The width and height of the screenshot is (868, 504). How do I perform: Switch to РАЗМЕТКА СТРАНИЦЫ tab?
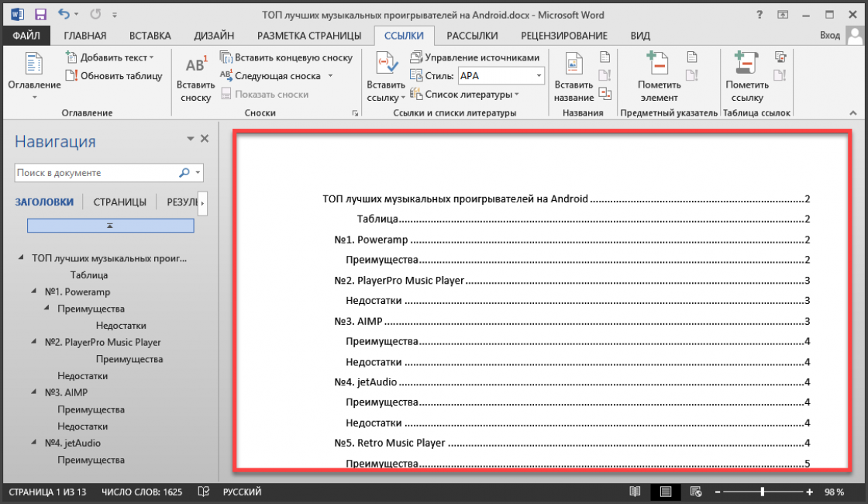[309, 36]
